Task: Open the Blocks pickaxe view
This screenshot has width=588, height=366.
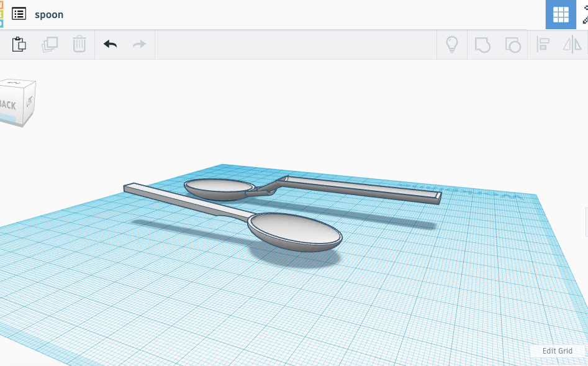Action: point(584,14)
